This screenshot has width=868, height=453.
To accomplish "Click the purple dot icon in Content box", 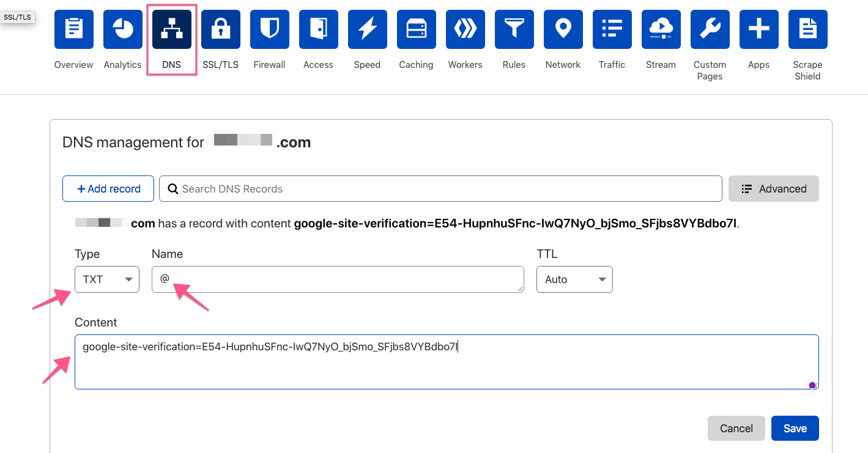I will [x=812, y=385].
